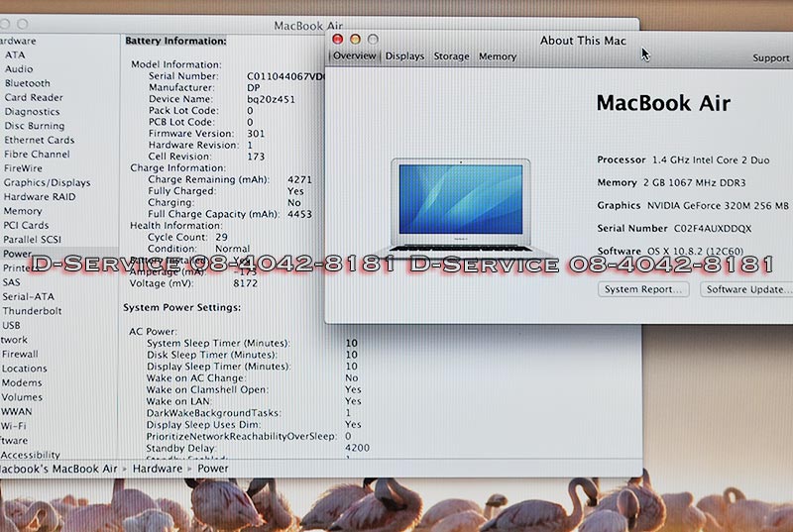
Task: Open the Storage tab
Action: (451, 56)
